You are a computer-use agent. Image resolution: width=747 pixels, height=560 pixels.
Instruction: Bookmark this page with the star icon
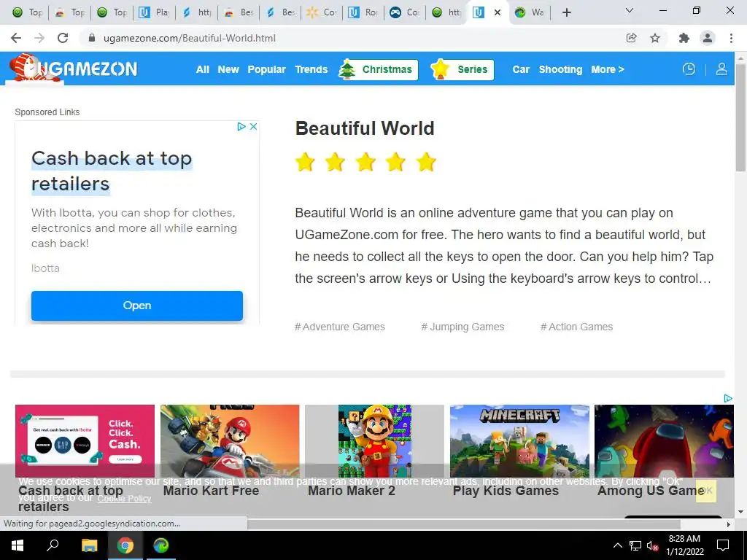[655, 38]
